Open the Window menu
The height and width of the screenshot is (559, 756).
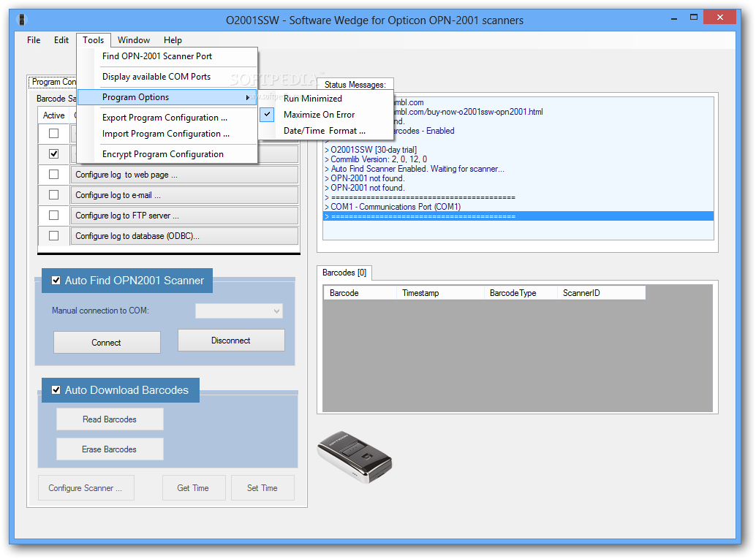coord(134,40)
